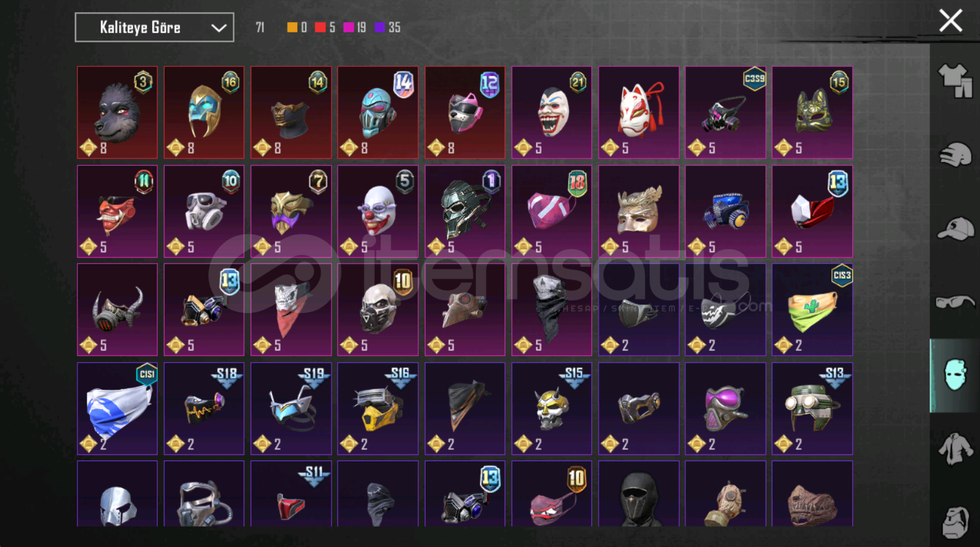Image resolution: width=980 pixels, height=547 pixels.
Task: Open the outfit sets category icon
Action: pyautogui.click(x=955, y=81)
